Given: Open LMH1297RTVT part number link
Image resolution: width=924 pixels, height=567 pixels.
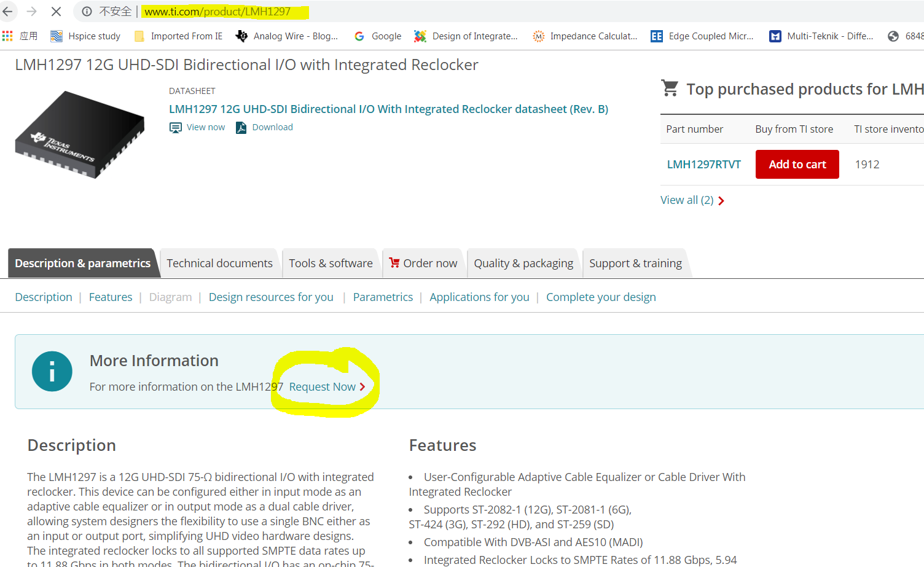Looking at the screenshot, I should 704,164.
